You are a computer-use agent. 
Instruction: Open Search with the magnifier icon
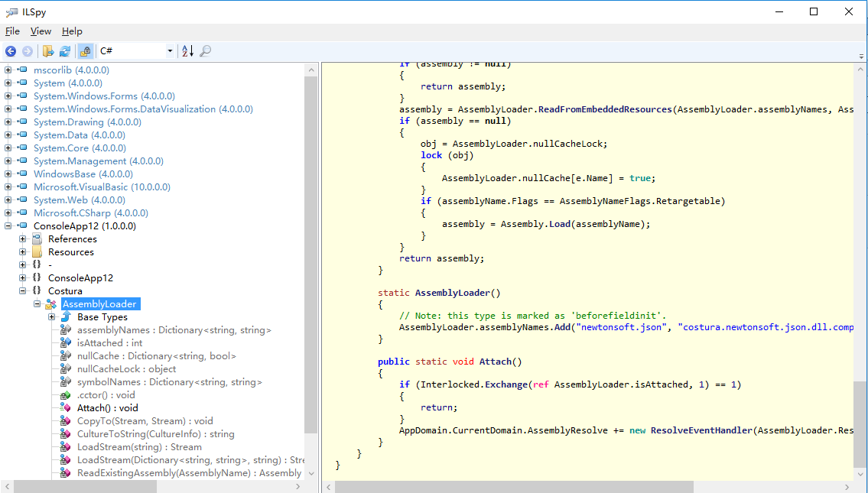pos(205,51)
